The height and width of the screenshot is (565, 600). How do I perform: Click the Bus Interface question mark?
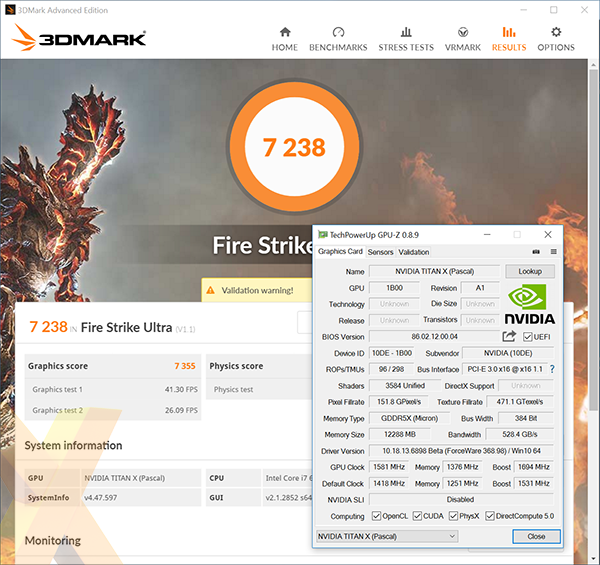click(x=552, y=369)
